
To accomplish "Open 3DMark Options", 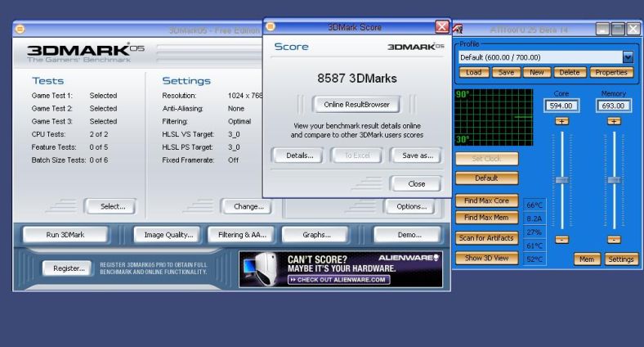I will tap(411, 206).
